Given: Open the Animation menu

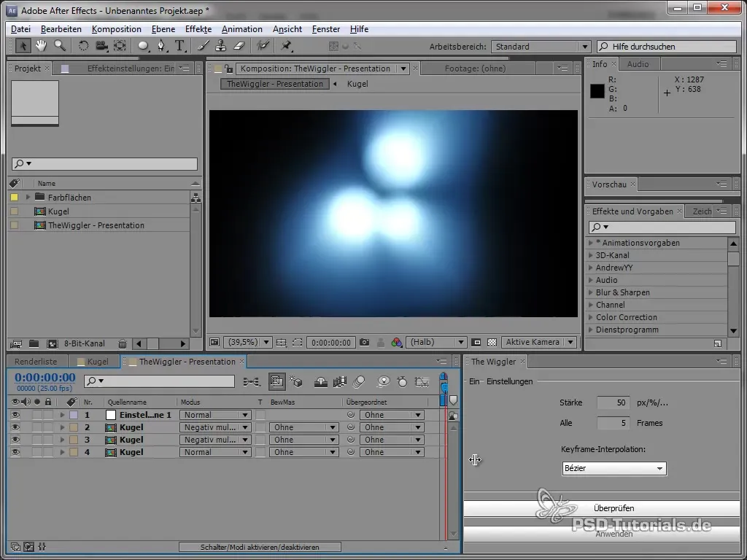Looking at the screenshot, I should click(x=242, y=29).
